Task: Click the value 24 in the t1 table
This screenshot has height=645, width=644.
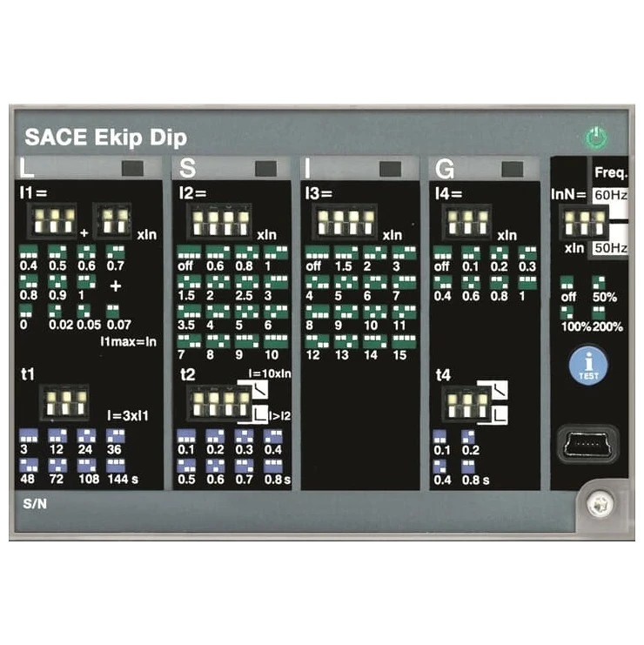Action: (85, 449)
